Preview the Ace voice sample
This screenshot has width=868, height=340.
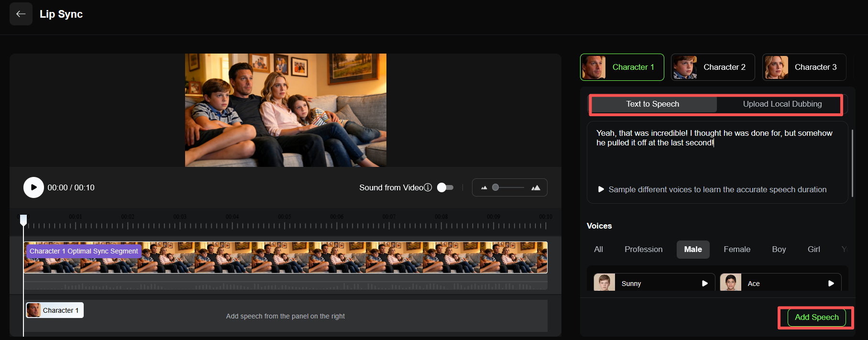tap(831, 284)
